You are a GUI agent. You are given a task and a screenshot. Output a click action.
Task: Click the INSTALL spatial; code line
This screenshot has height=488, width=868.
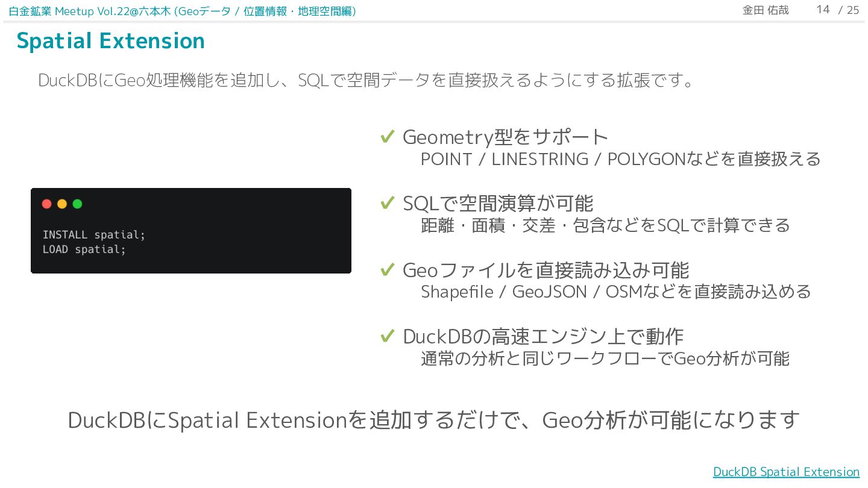click(x=94, y=234)
